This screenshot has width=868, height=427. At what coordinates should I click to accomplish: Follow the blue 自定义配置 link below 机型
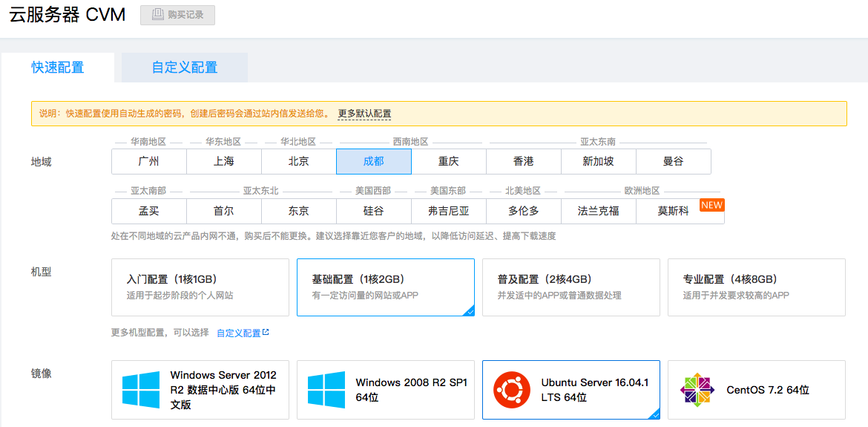238,333
